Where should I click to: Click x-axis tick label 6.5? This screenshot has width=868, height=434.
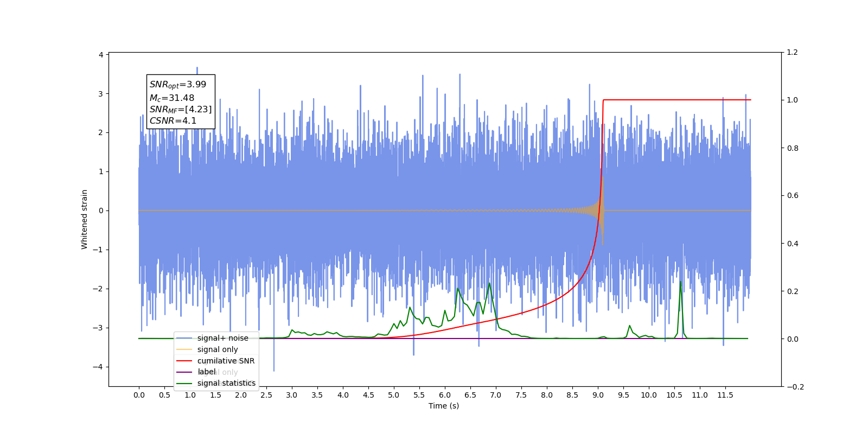coord(470,395)
